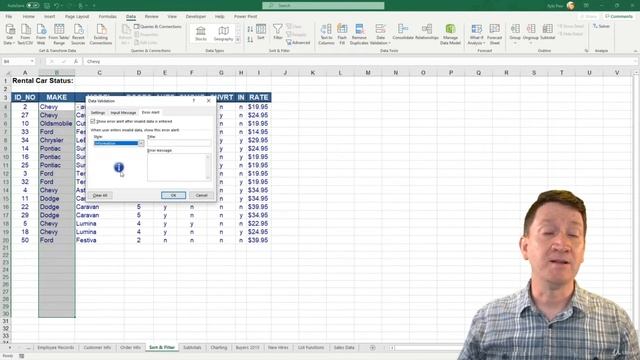Click the From Table/Range icon
Screen dimensions: 640x360
click(x=59, y=34)
